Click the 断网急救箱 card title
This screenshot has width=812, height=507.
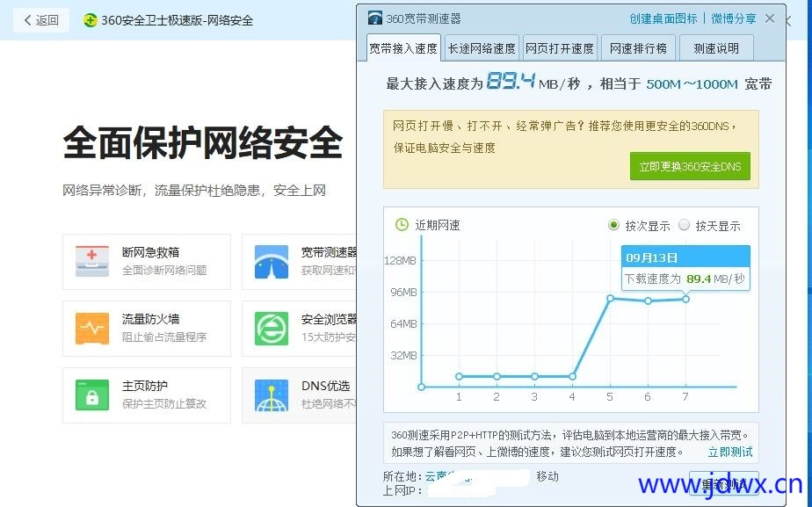click(150, 252)
